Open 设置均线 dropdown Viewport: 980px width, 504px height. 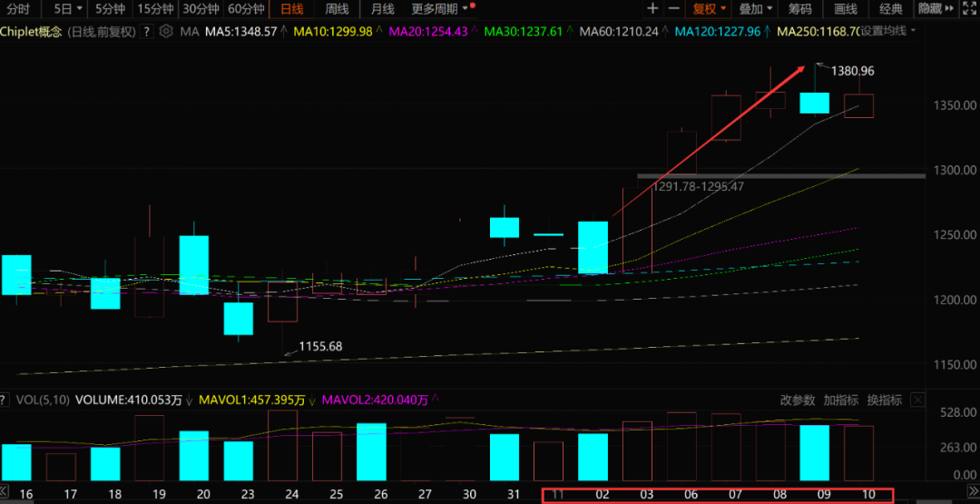click(x=888, y=31)
